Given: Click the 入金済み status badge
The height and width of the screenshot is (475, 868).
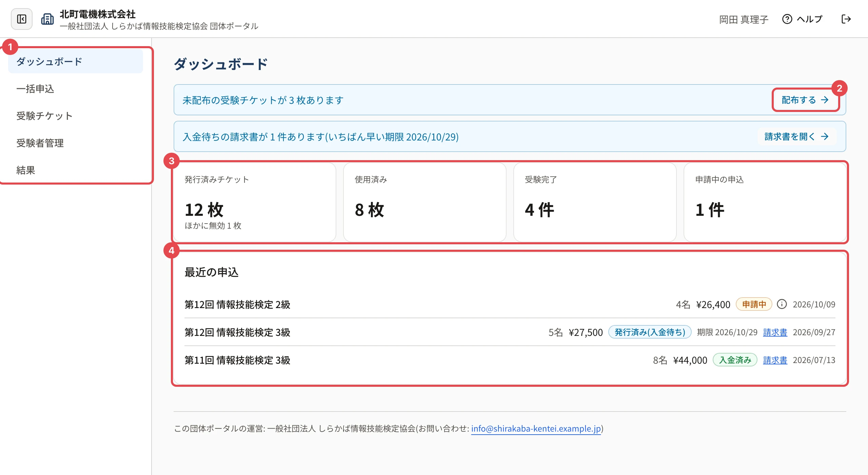Looking at the screenshot, I should coord(735,360).
